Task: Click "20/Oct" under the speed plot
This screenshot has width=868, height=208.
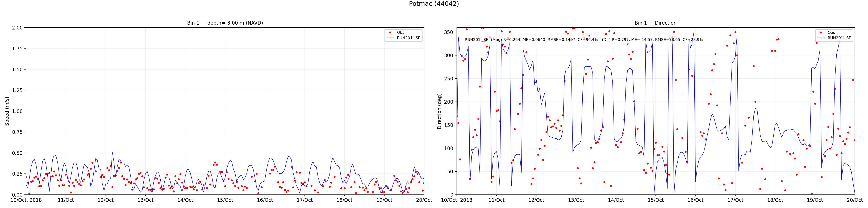Action: [424, 200]
